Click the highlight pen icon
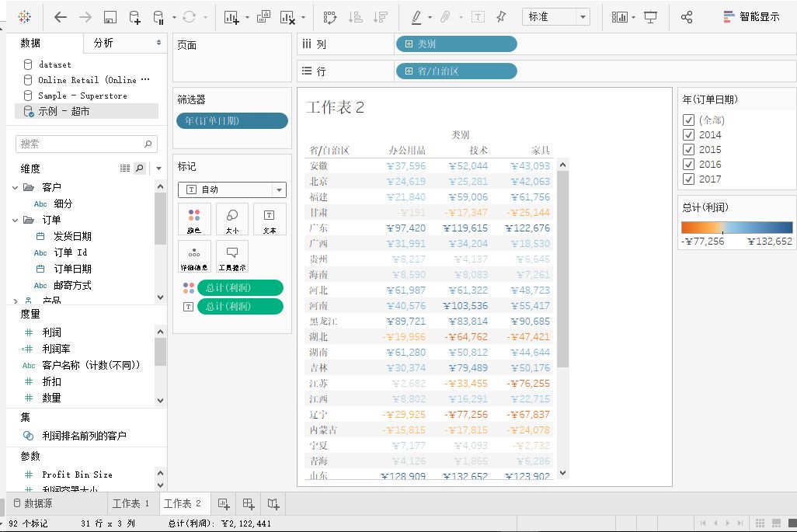Image resolution: width=797 pixels, height=532 pixels. pyautogui.click(x=416, y=17)
